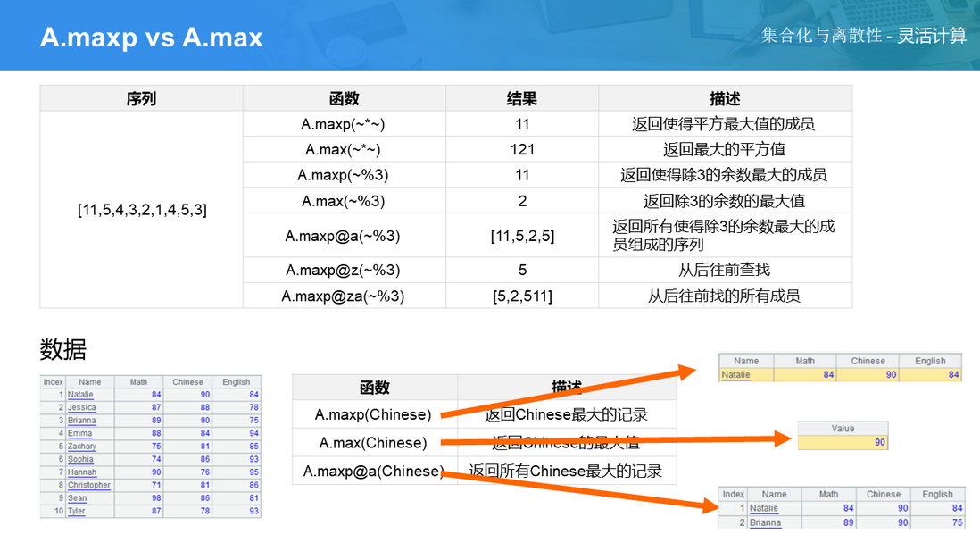Click the "函数" header in the lower middle table

pyautogui.click(x=374, y=388)
